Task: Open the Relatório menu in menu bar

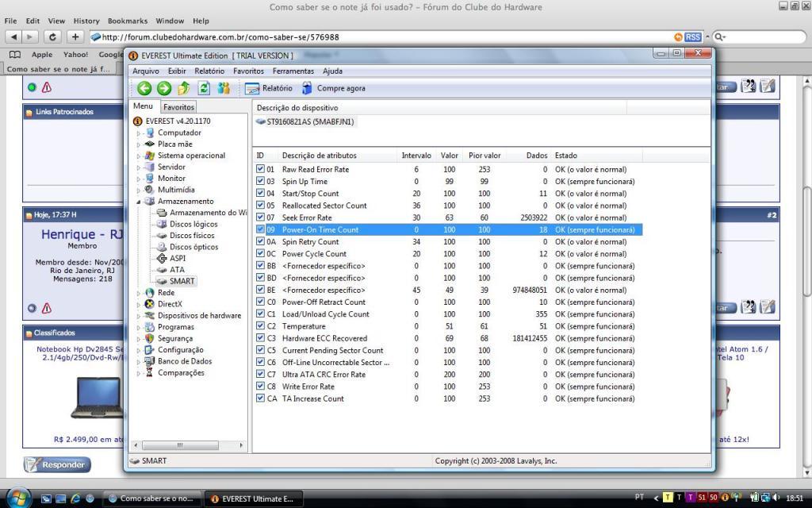Action: coord(209,71)
